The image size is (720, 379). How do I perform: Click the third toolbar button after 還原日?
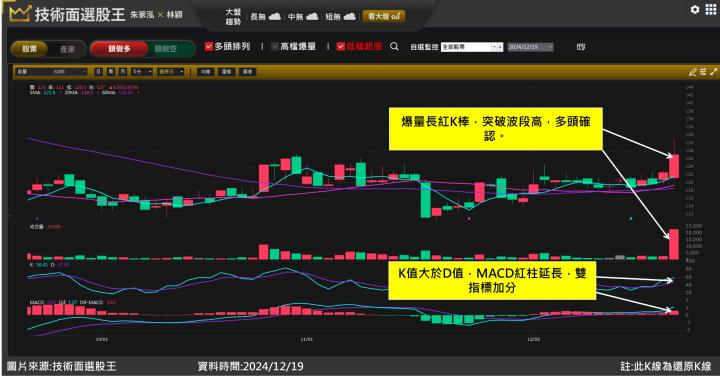(248, 72)
